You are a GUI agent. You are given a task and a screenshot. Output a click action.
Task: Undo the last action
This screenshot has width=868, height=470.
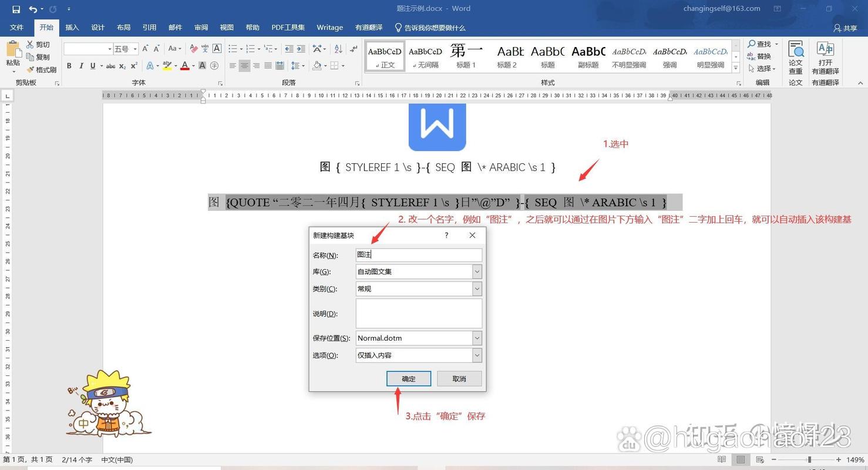click(33, 9)
